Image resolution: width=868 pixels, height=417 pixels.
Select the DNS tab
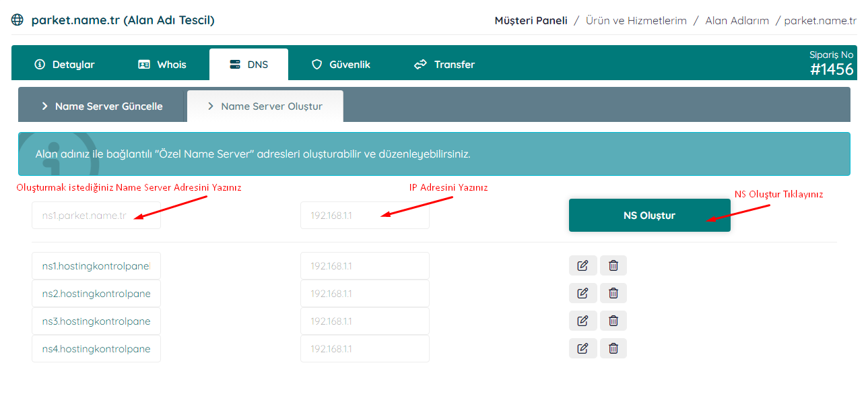(x=248, y=65)
